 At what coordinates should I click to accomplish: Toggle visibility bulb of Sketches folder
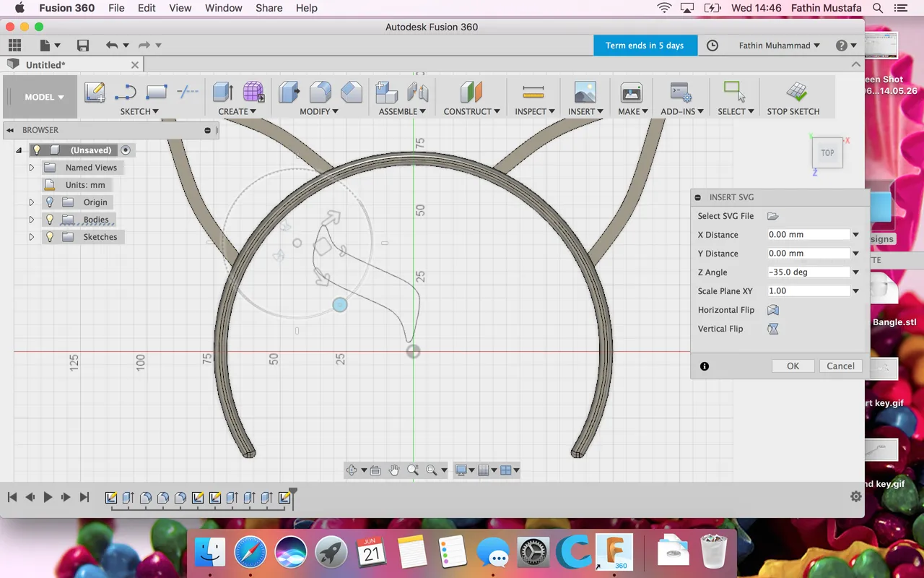pos(50,237)
